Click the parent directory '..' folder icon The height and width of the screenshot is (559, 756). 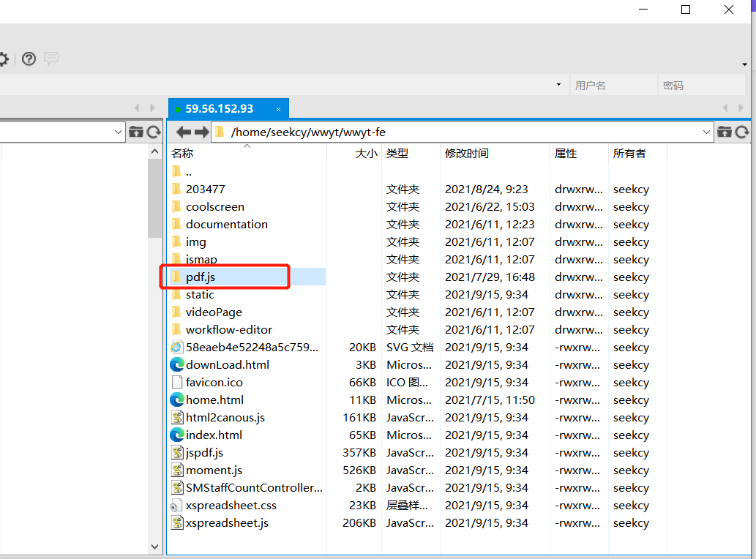pos(176,171)
